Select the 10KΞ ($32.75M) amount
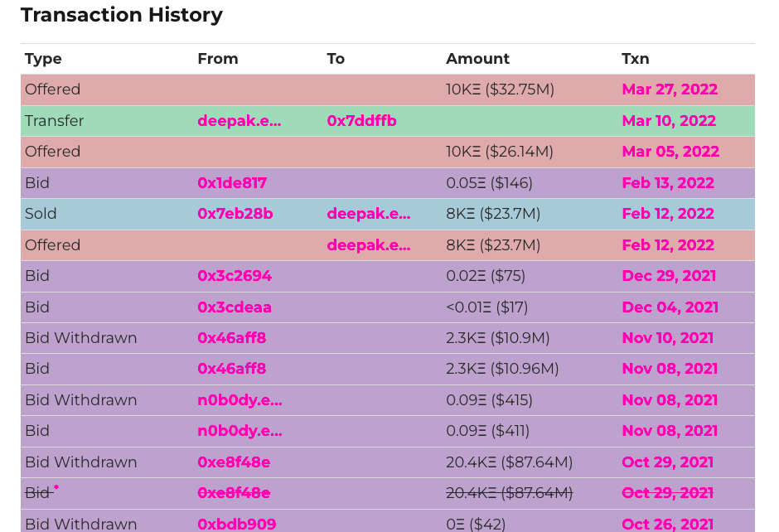This screenshot has height=532, width=779. tap(500, 89)
